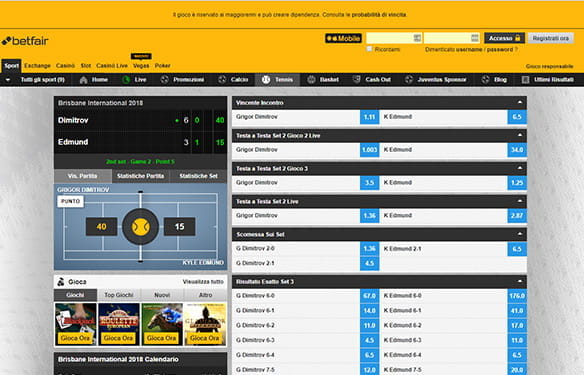Image resolution: width=584 pixels, height=375 pixels.
Task: Click the Accesso login button
Action: pyautogui.click(x=504, y=38)
